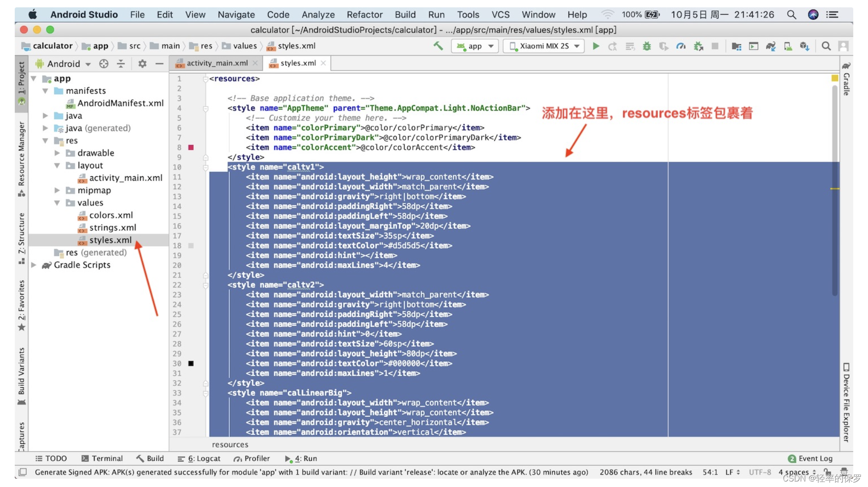Run app with coverage icon

(663, 46)
